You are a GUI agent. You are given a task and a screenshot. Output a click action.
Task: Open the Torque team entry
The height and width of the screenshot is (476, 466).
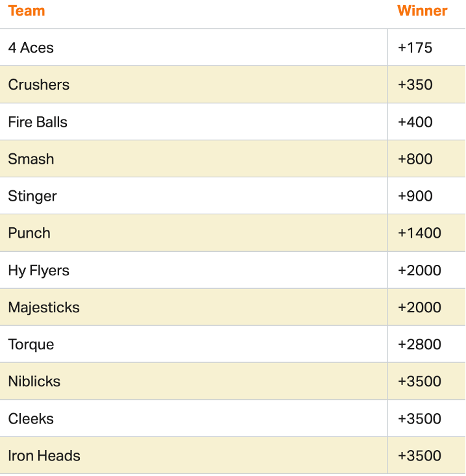click(31, 344)
